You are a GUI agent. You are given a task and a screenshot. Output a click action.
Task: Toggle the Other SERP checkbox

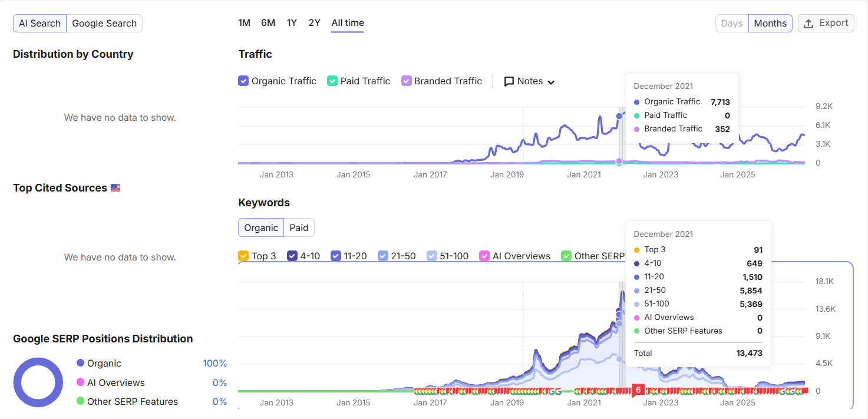tap(566, 256)
